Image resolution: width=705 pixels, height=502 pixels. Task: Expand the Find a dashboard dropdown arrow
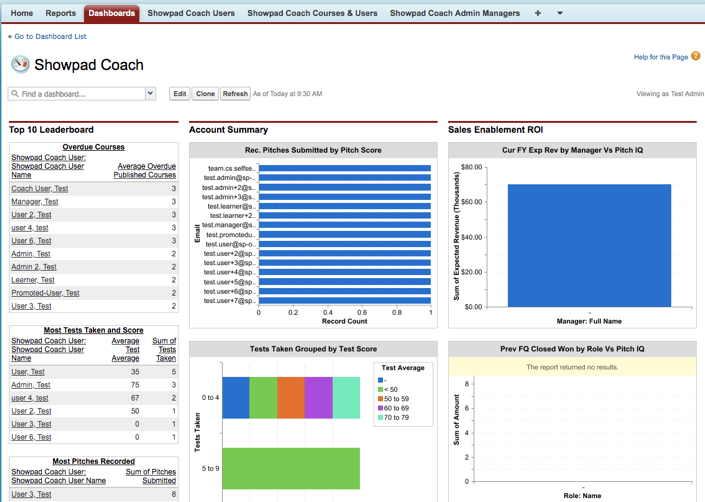(x=151, y=94)
